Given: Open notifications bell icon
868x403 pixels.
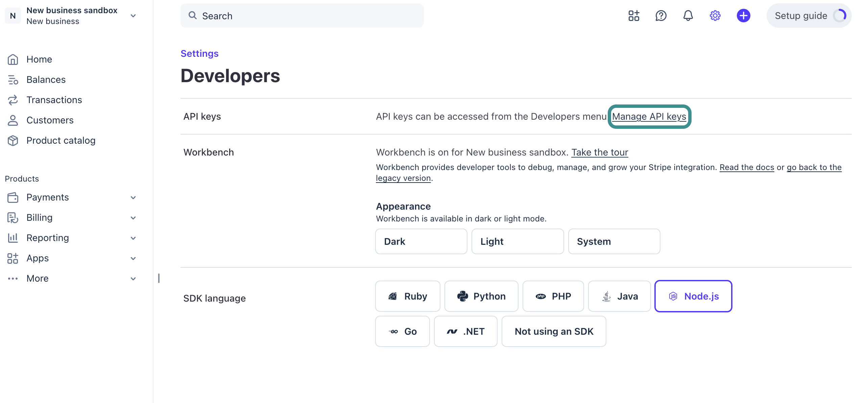Looking at the screenshot, I should pyautogui.click(x=688, y=16).
